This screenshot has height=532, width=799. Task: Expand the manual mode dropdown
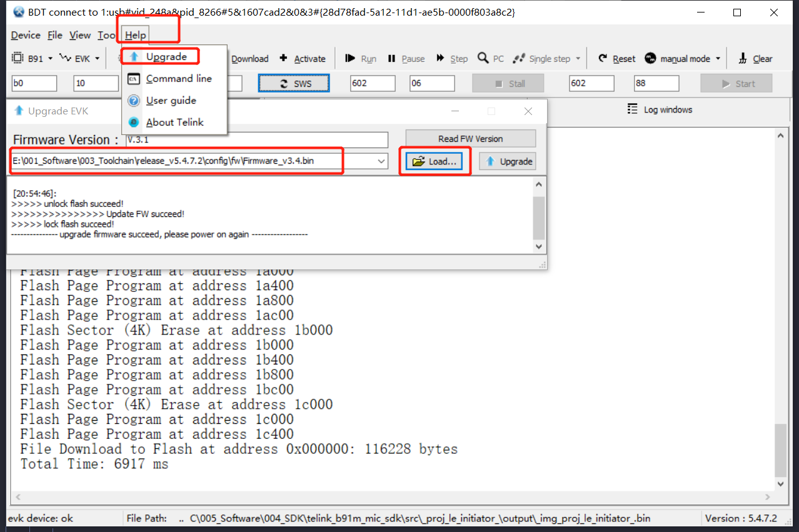(718, 59)
